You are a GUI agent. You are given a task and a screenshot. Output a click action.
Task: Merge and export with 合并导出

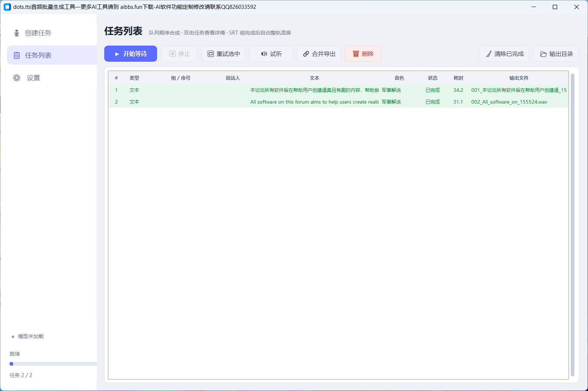[319, 54]
